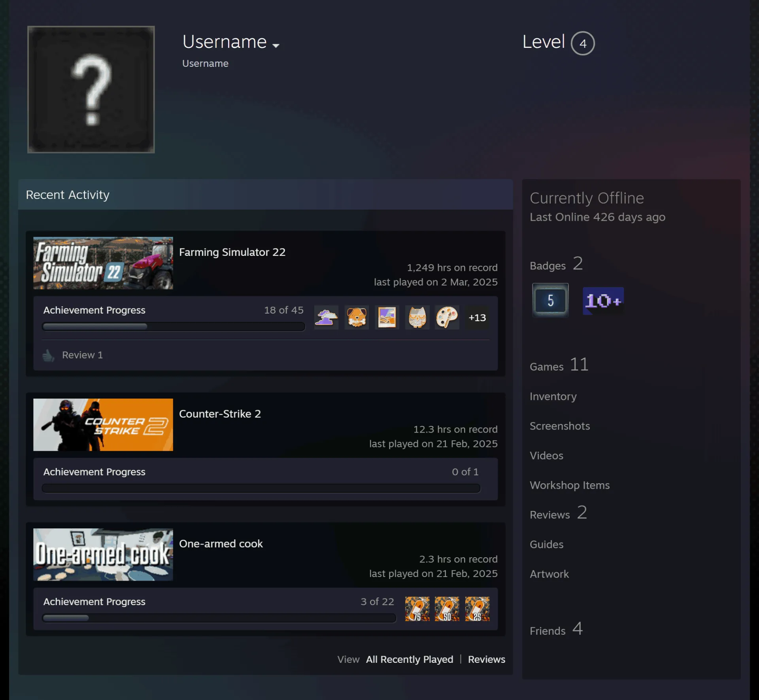Open the Badges 2 link
759x700 pixels.
(x=556, y=264)
